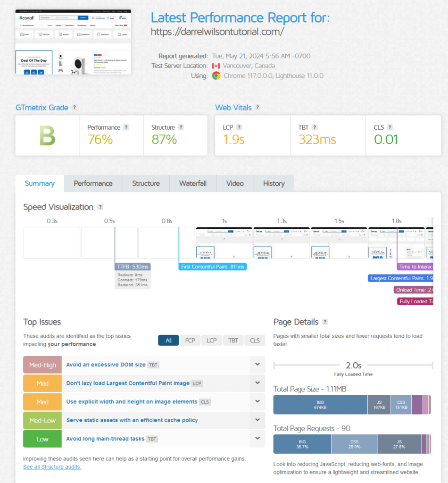The width and height of the screenshot is (448, 483).
Task: Filter top issues by CLS
Action: 255,340
